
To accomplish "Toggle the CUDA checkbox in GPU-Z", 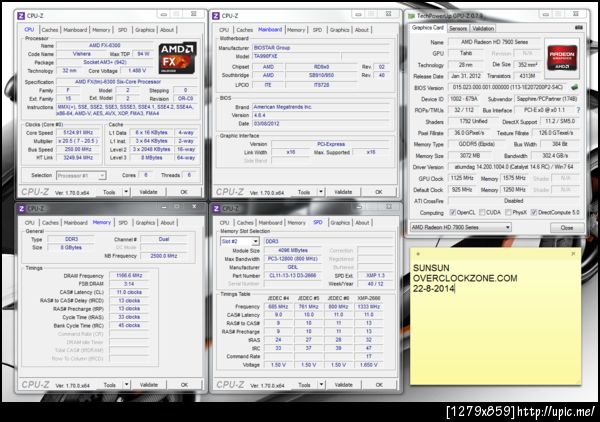I will (x=482, y=212).
